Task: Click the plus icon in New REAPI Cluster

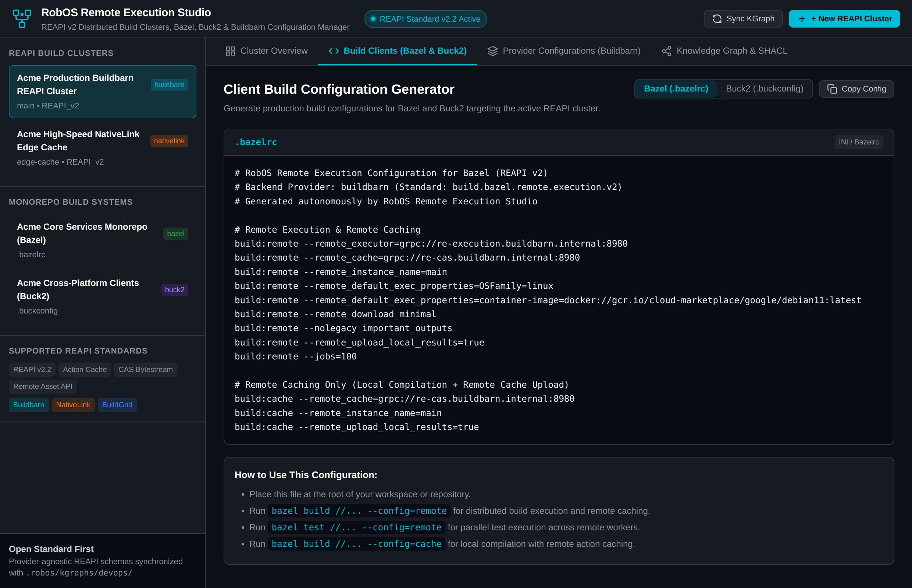Action: coord(802,19)
